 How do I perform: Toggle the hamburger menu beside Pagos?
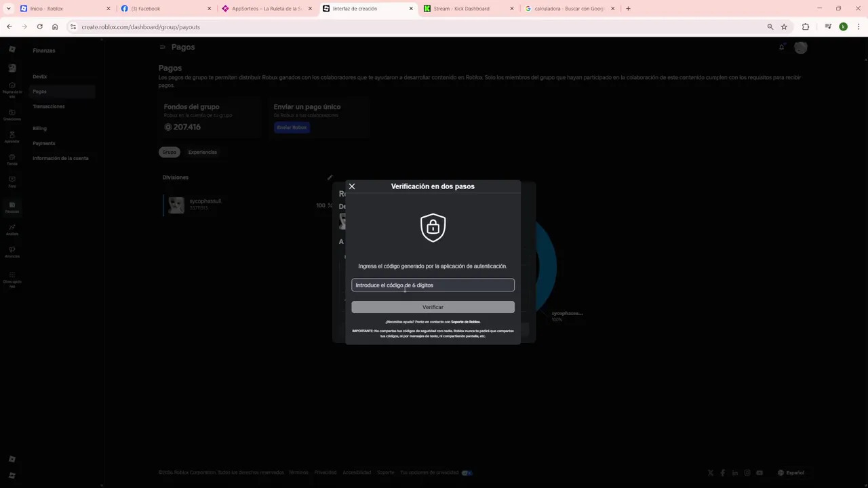click(x=162, y=47)
